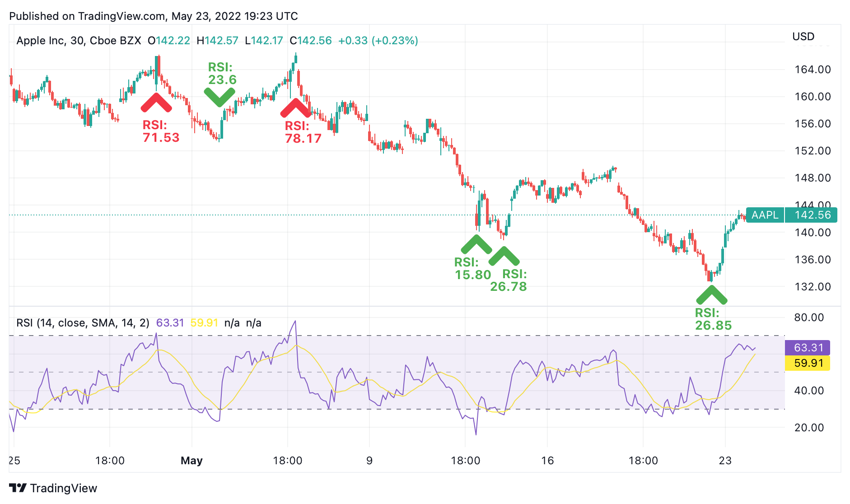Click the 'May' date label on time axis
850x504 pixels.
pos(191,461)
